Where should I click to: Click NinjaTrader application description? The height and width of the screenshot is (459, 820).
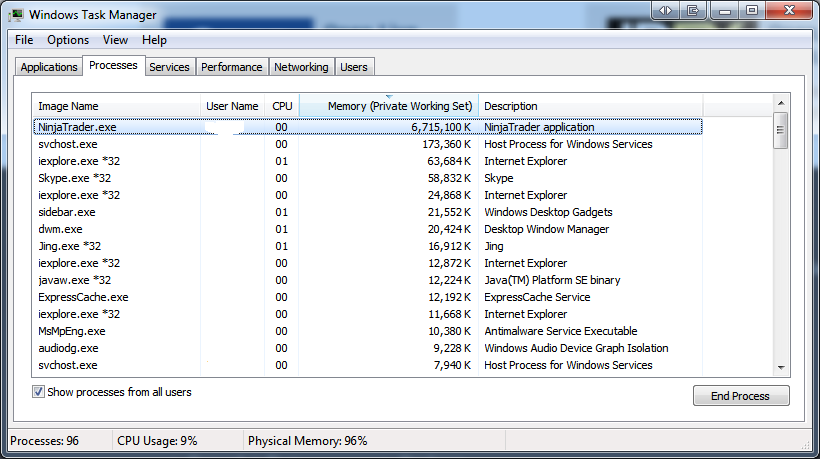[539, 127]
